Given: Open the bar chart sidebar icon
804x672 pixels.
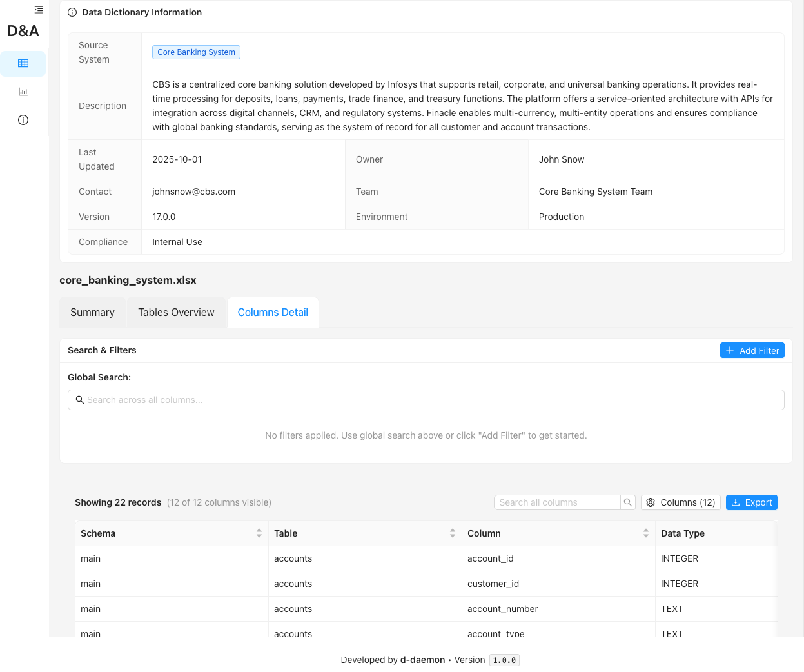Looking at the screenshot, I should (x=23, y=92).
